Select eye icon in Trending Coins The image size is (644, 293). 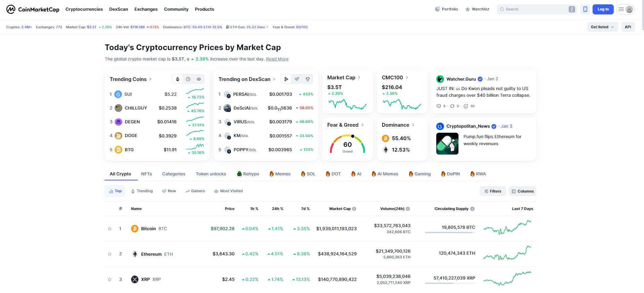coord(199,79)
